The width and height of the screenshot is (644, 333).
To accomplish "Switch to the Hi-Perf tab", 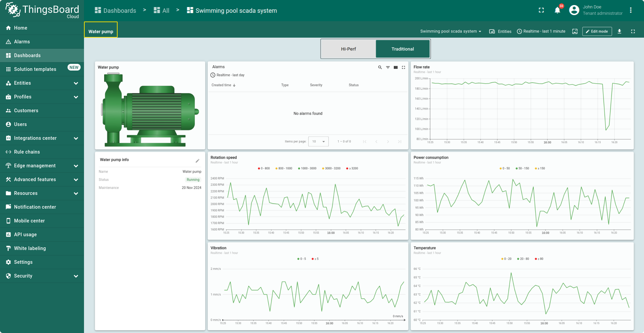I will pos(348,49).
